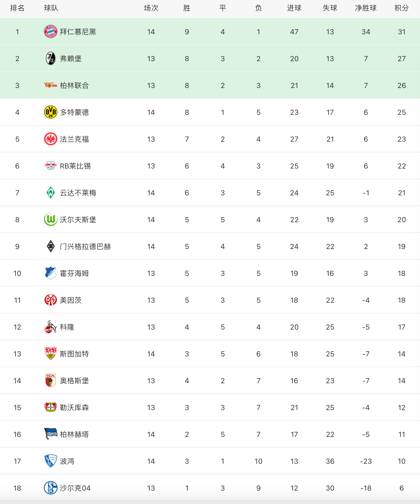Click the Werder Bremen green diamond logo
Viewport: 420px width, 504px height.
(50, 193)
